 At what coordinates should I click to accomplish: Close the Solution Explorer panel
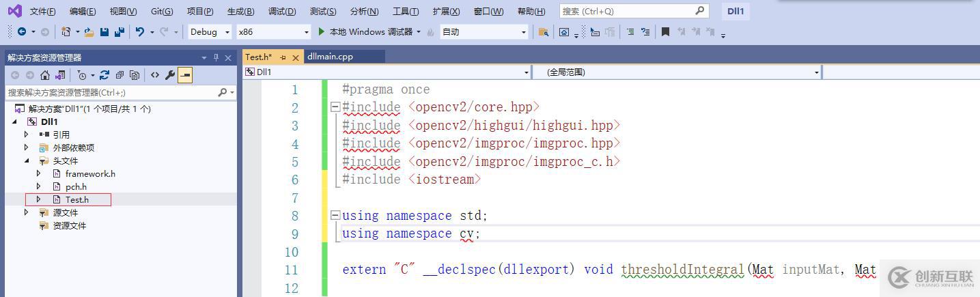(228, 57)
